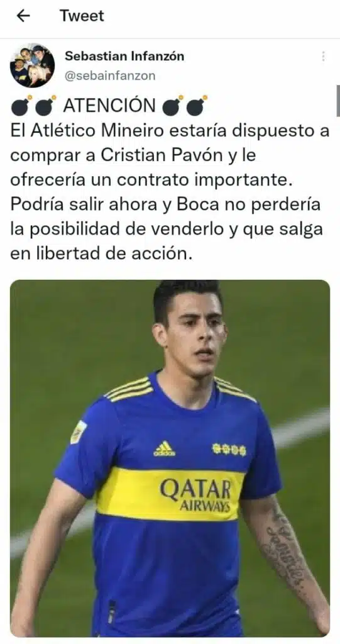Click the league patch on the sleeve
340x644 pixels.
click(79, 432)
